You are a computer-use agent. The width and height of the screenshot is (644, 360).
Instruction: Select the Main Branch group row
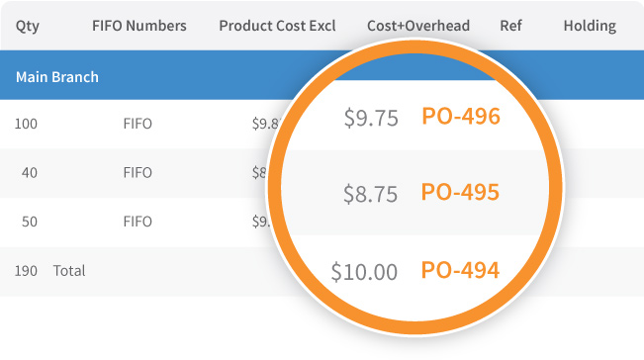[x=322, y=75]
